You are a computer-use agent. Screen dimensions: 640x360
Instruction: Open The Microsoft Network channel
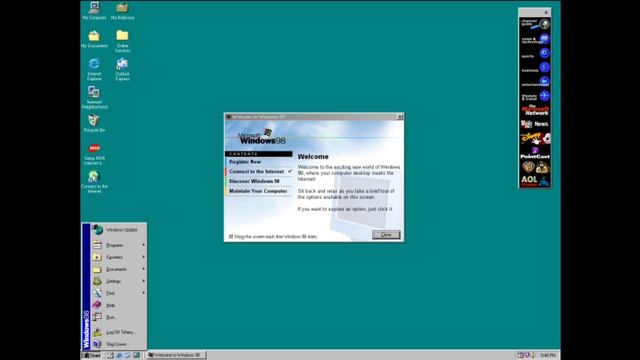535,111
